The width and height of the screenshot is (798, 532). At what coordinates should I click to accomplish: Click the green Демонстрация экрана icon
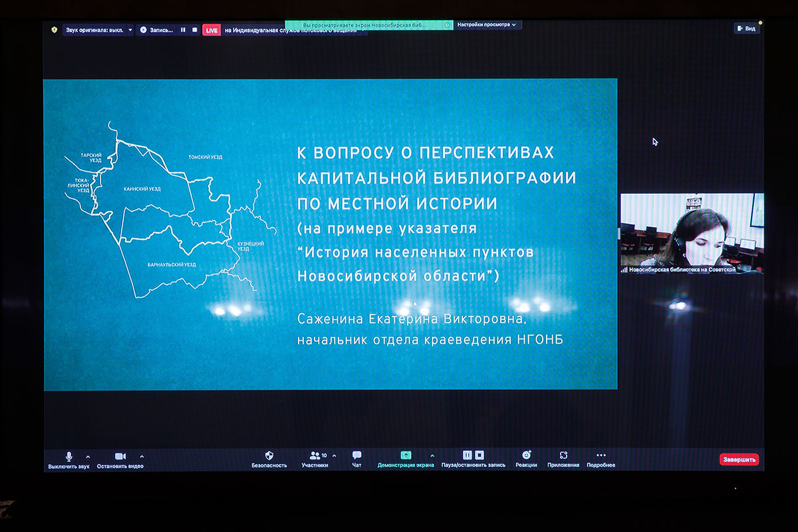(406, 456)
